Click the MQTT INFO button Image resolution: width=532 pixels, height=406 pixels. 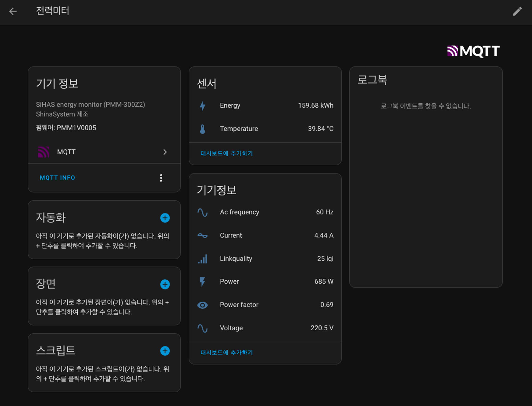57,178
